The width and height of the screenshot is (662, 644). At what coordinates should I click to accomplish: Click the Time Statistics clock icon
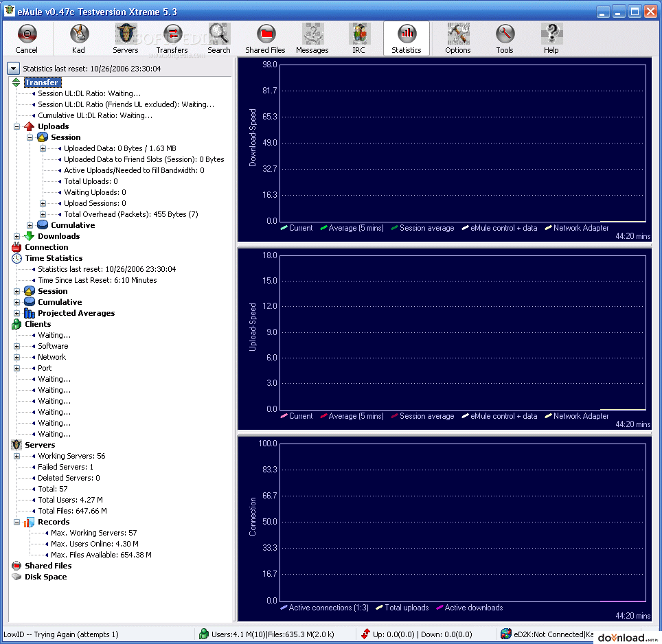point(16,258)
